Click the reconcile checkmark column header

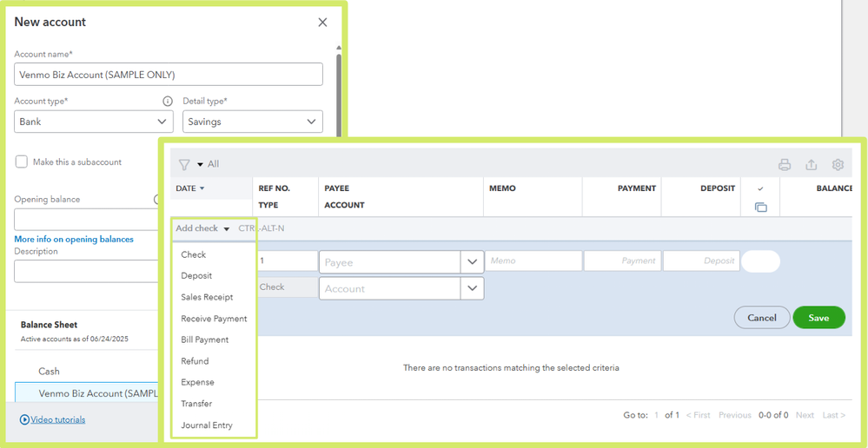tap(760, 189)
